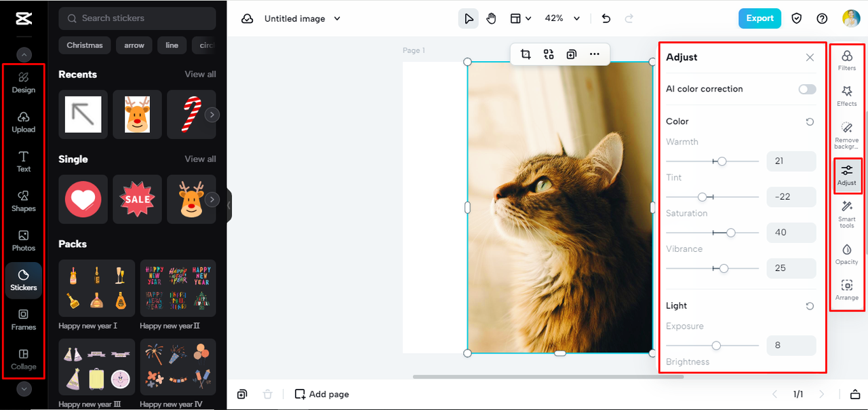Screen dimensions: 868x410
Task: Click the Warmth value field showing 21
Action: click(x=791, y=161)
